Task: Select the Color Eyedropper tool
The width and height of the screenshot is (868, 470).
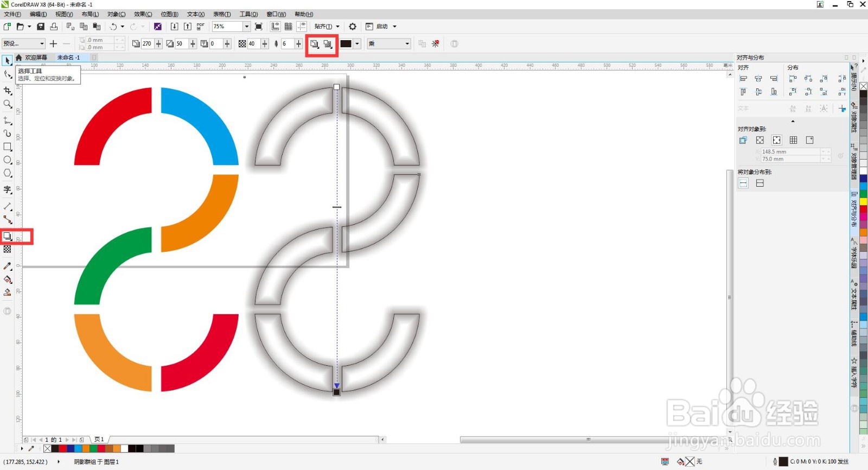Action: pos(8,266)
